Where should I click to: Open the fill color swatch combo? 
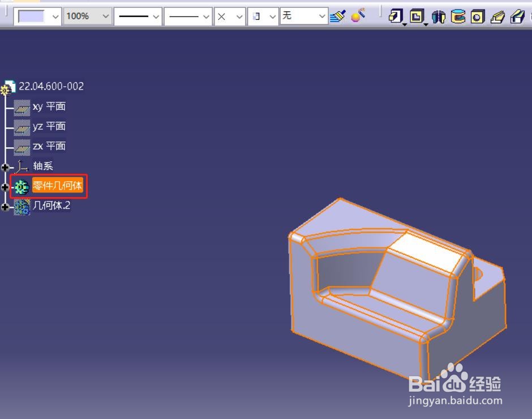[37, 16]
